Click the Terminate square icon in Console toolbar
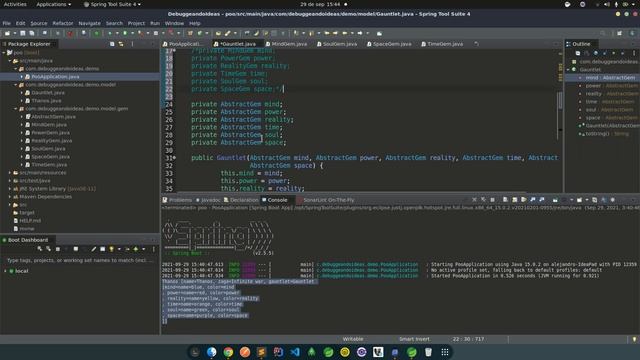This screenshot has width=640, height=360. 492,200
